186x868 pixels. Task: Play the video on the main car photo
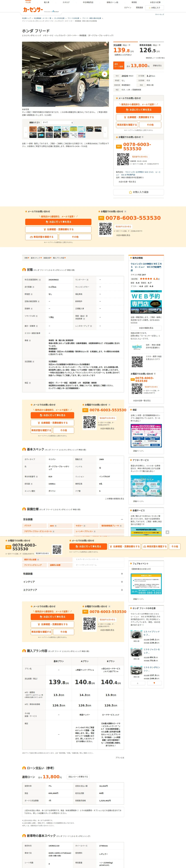(105, 74)
